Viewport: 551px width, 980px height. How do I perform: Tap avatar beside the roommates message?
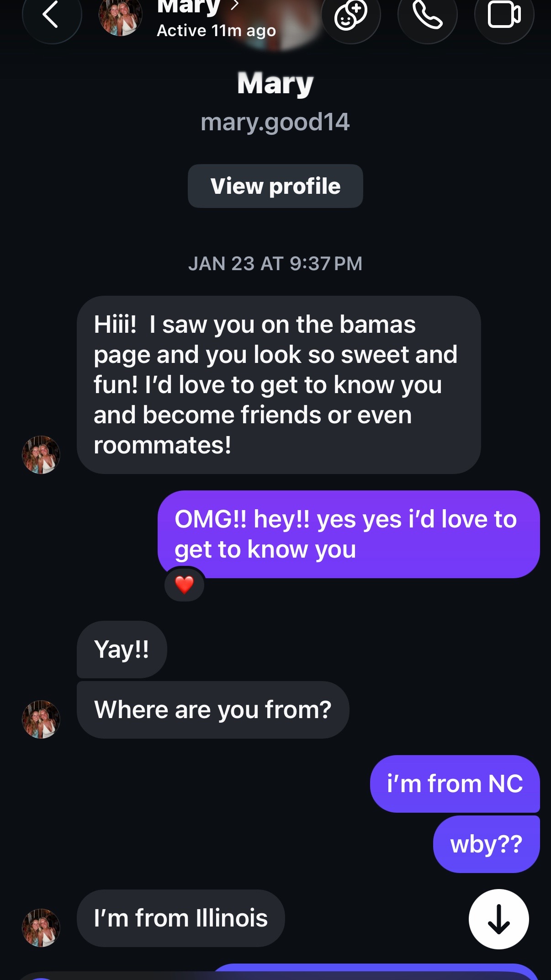pos(41,455)
